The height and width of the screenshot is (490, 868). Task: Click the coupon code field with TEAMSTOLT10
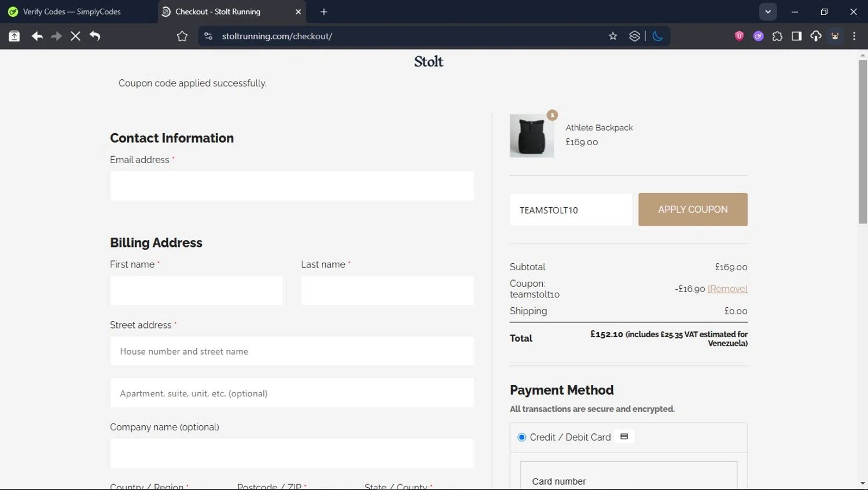click(571, 210)
